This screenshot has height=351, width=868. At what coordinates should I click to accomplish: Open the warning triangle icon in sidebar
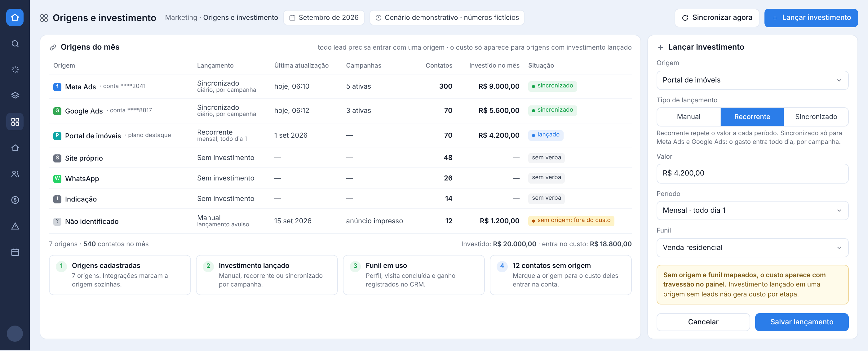[x=15, y=226]
